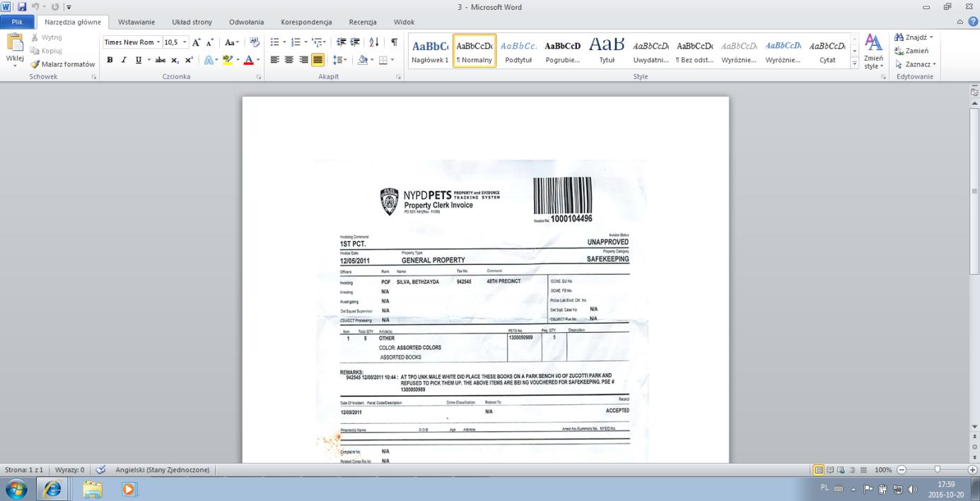
Task: Click Zmień style button
Action: pos(873,51)
